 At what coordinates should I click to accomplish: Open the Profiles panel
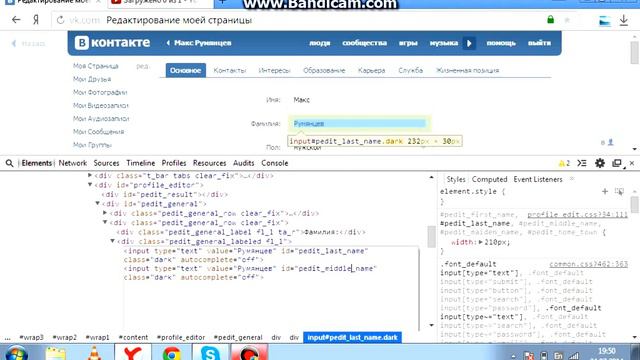point(174,163)
